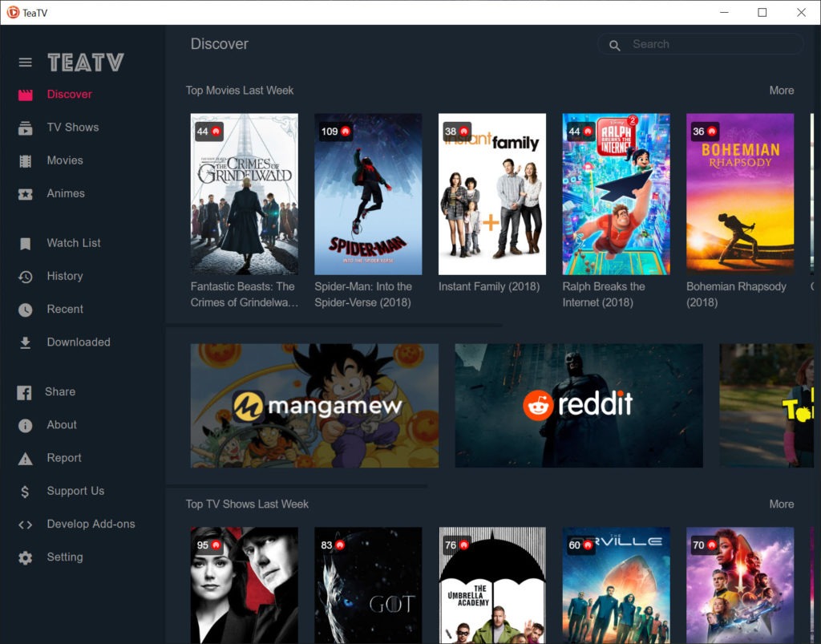Click More next to Top TV Shows

point(781,504)
